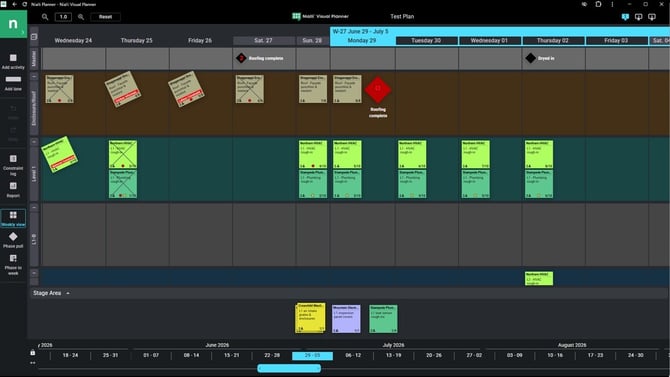The height and width of the screenshot is (377, 670).
Task: Click the extensions puzzle icon in title bar
Action: click(x=598, y=4)
